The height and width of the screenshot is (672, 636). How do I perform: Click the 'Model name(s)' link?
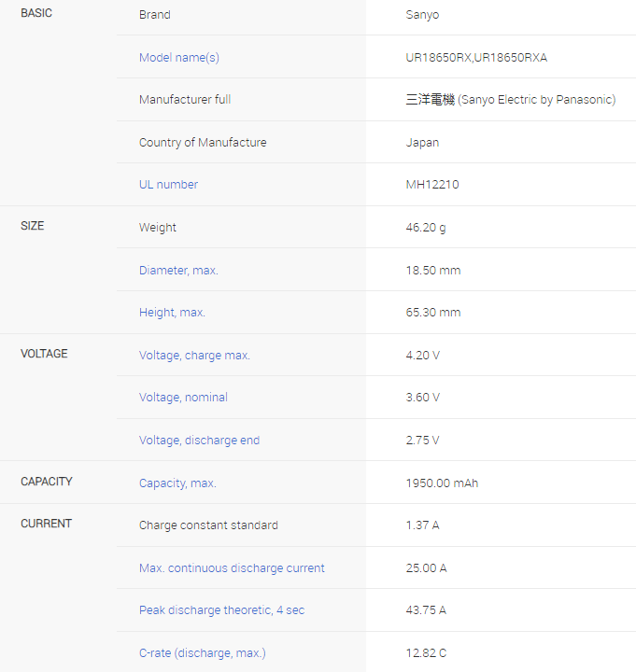click(179, 58)
